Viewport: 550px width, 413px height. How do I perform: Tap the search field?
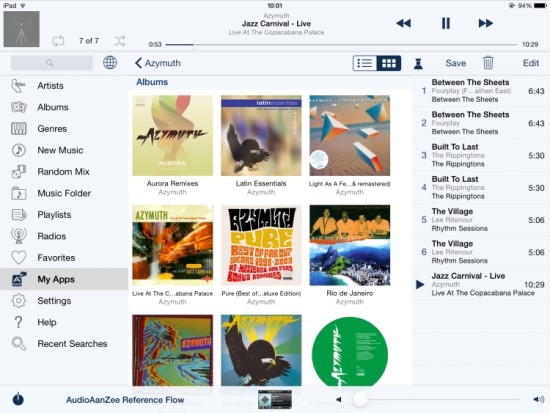(x=52, y=63)
